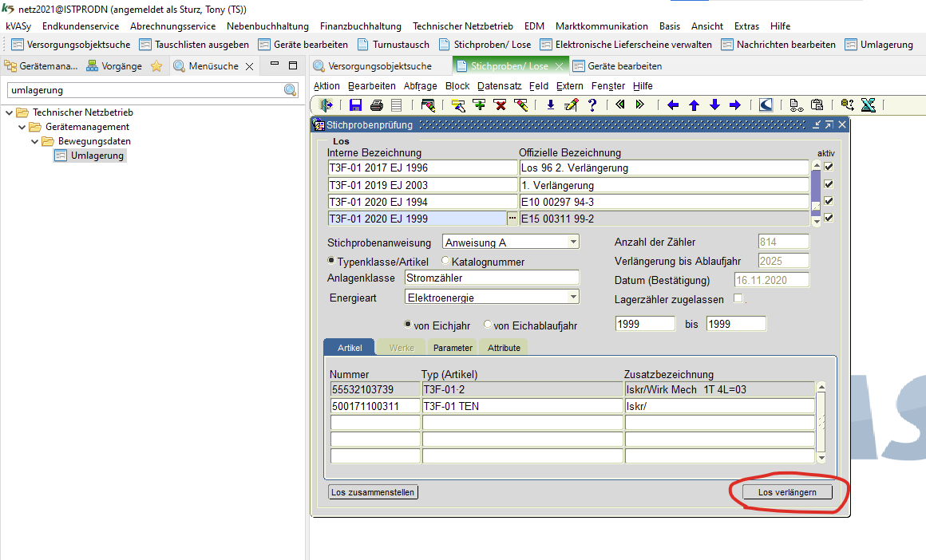Click the red X delete record icon
The image size is (926, 560).
pos(501,105)
